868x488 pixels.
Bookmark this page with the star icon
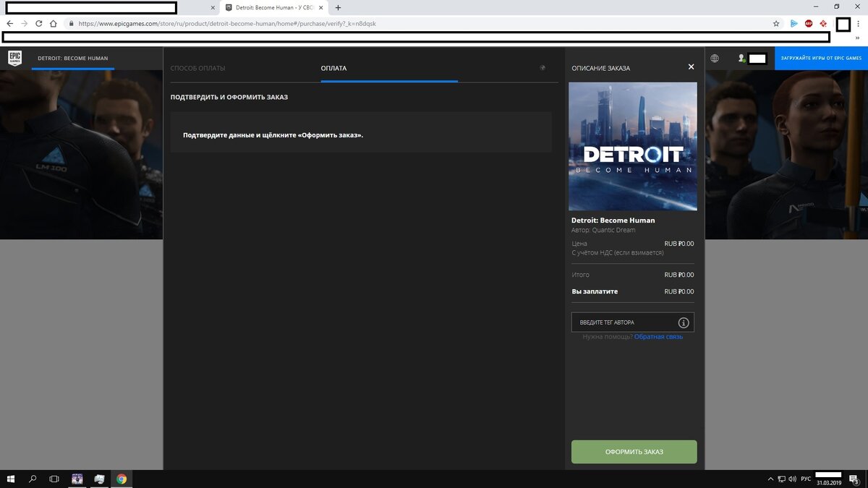click(x=776, y=23)
